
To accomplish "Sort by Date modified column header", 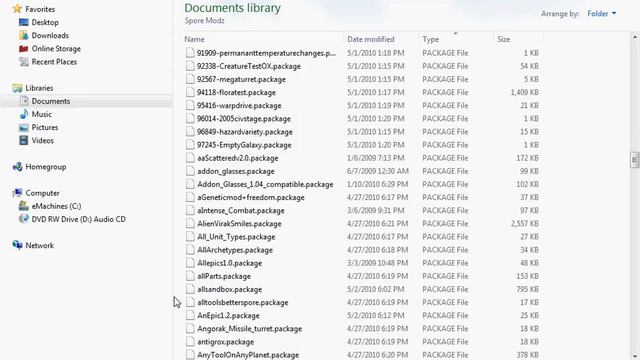I will (x=371, y=39).
